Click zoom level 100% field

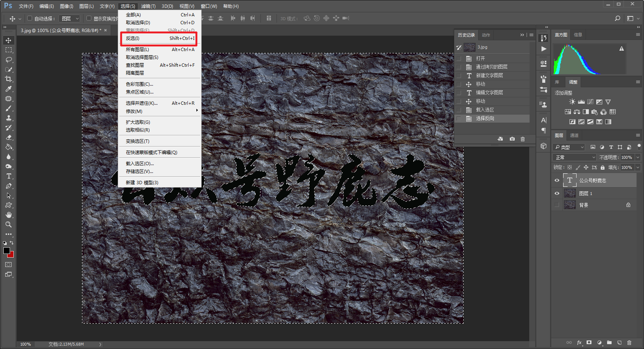click(x=25, y=344)
